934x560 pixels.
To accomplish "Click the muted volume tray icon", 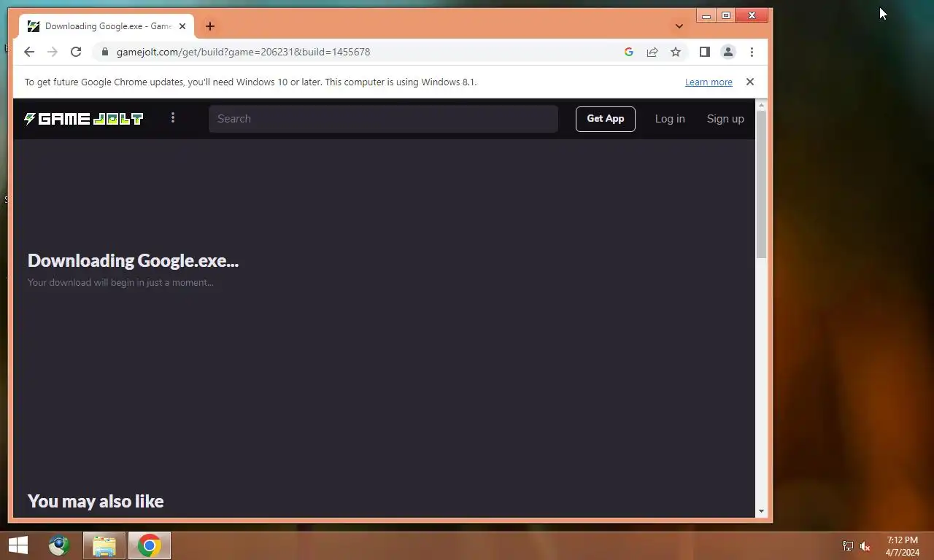I will (865, 546).
